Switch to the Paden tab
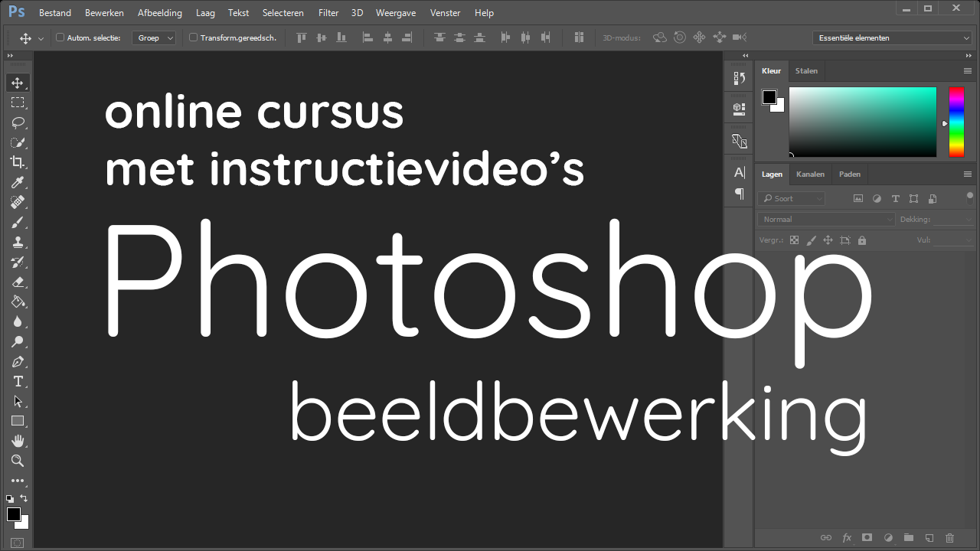The width and height of the screenshot is (980, 551). point(850,174)
